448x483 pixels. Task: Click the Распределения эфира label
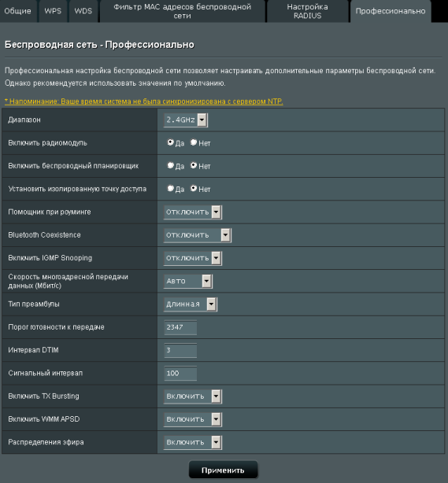pyautogui.click(x=46, y=442)
